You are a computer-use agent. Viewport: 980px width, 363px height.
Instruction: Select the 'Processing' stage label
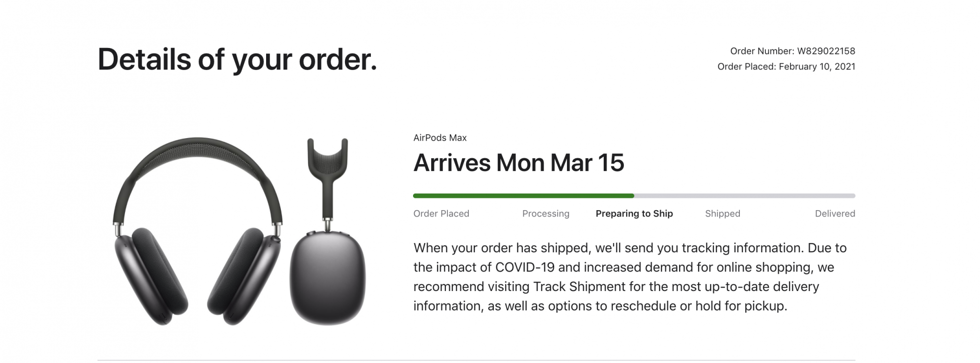545,214
